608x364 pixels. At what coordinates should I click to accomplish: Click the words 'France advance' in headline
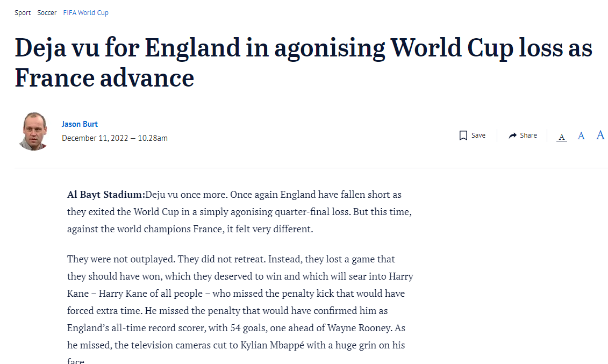tap(104, 78)
